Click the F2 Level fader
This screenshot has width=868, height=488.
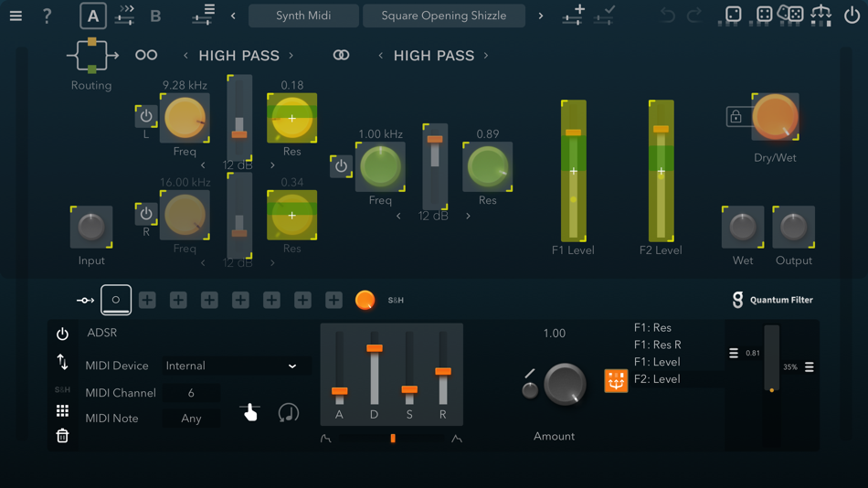[x=661, y=171]
